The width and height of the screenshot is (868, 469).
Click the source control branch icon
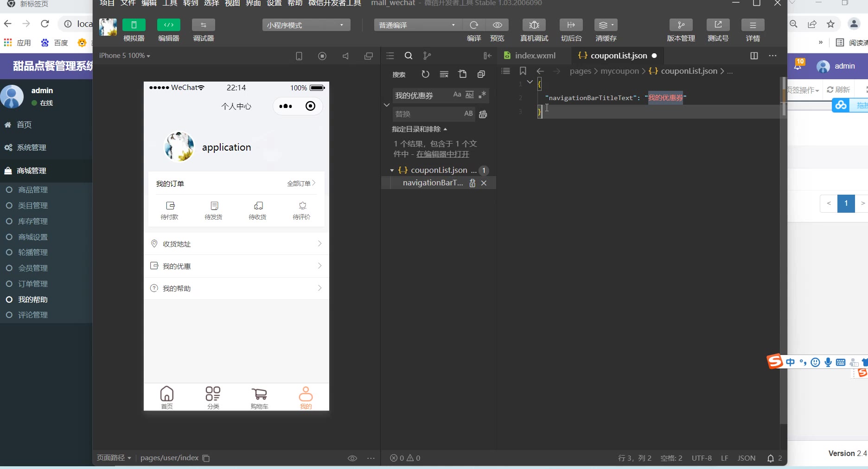tap(427, 56)
